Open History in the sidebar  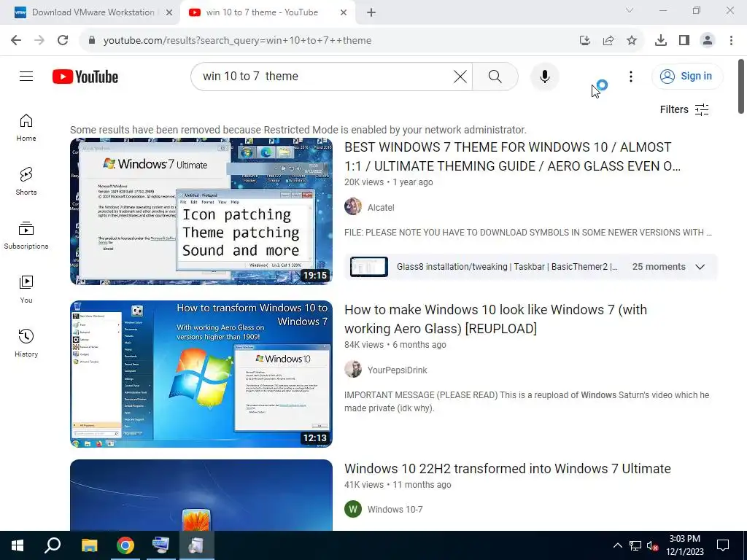[26, 343]
